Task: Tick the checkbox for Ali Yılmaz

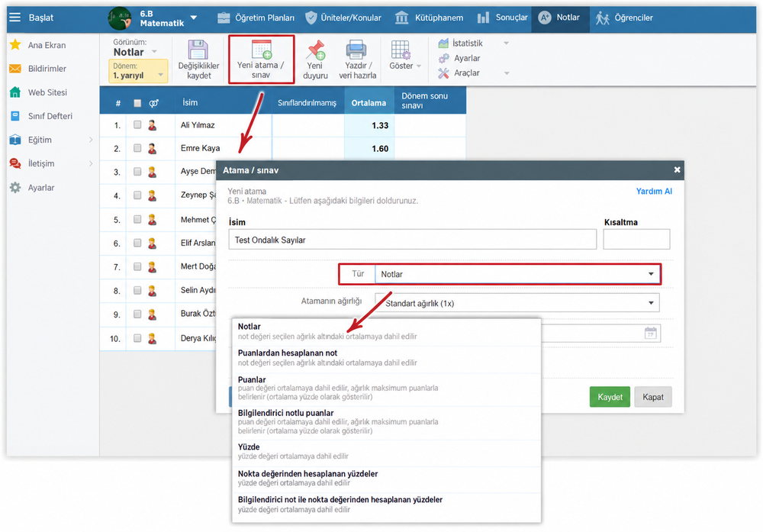Action: [x=137, y=124]
